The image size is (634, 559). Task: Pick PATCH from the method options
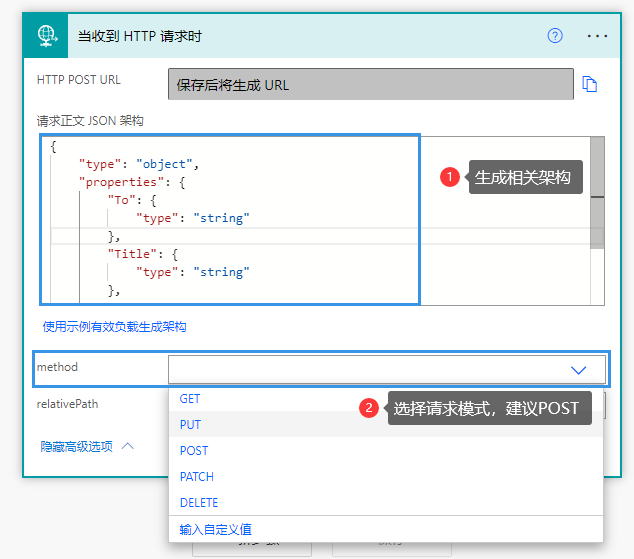point(197,477)
